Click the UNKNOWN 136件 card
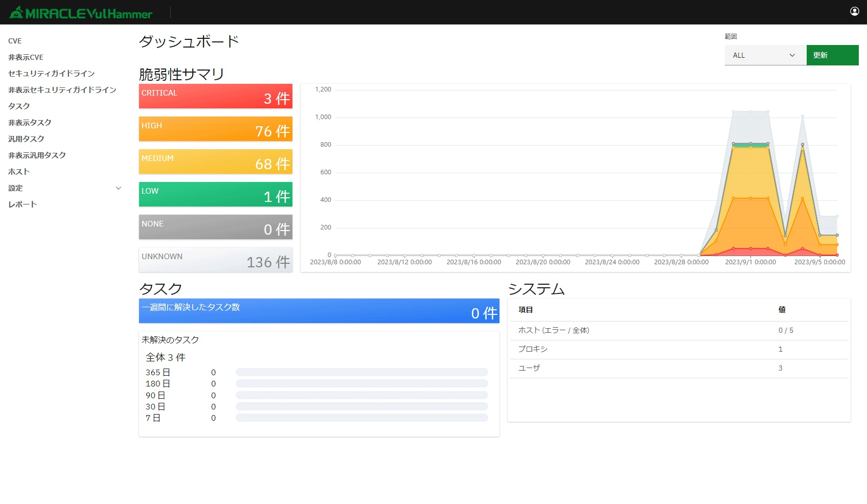This screenshot has height=504, width=867. click(x=215, y=260)
